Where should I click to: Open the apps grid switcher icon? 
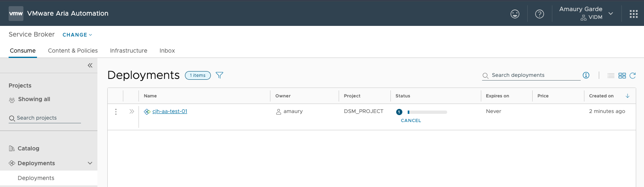634,14
